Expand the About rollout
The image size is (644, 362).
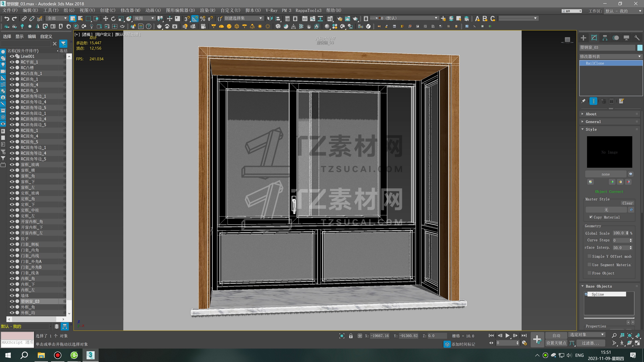591,114
